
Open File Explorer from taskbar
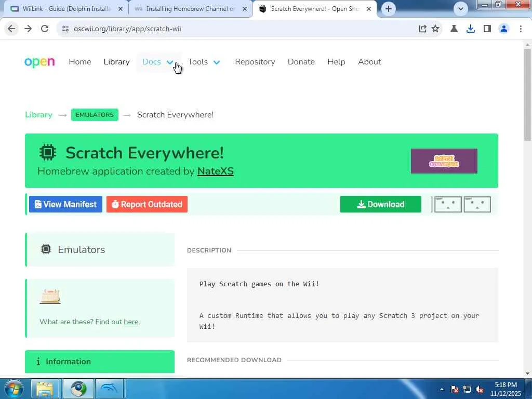(x=45, y=389)
